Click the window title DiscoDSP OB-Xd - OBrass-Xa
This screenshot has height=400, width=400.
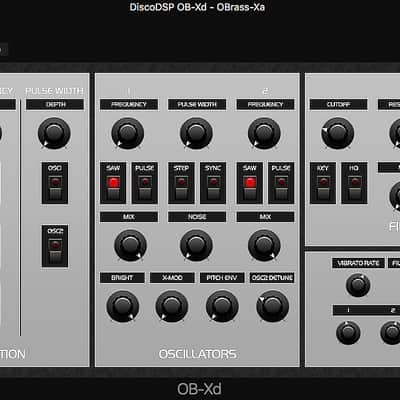197,7
